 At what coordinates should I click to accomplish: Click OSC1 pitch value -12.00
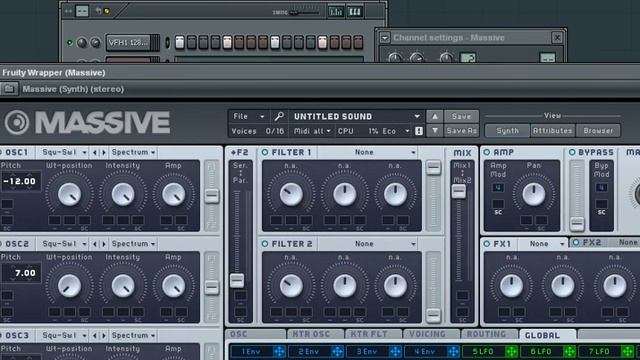(x=20, y=181)
